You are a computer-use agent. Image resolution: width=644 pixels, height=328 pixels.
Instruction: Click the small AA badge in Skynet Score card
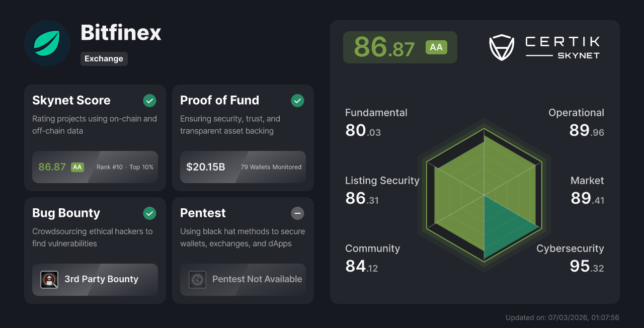pos(77,167)
